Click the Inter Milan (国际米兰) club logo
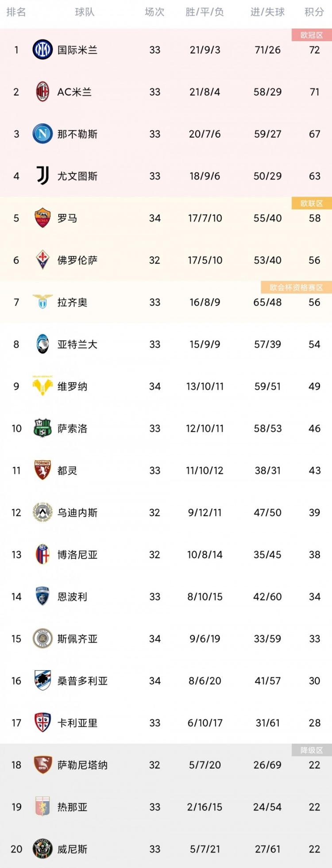Viewport: 332px width, 868px height. pyautogui.click(x=42, y=50)
